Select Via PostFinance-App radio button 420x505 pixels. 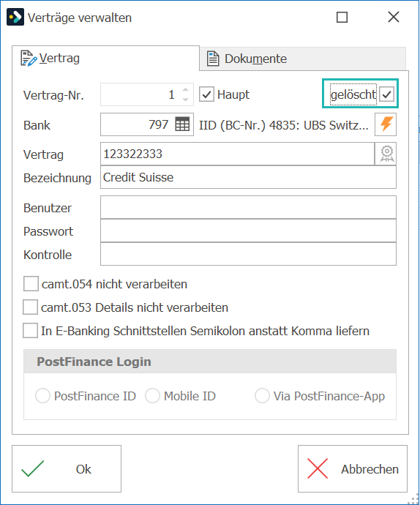click(x=262, y=395)
